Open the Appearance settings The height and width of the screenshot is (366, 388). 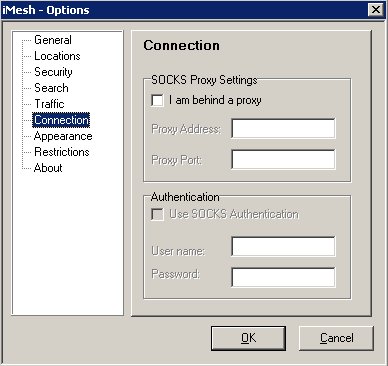coord(63,136)
